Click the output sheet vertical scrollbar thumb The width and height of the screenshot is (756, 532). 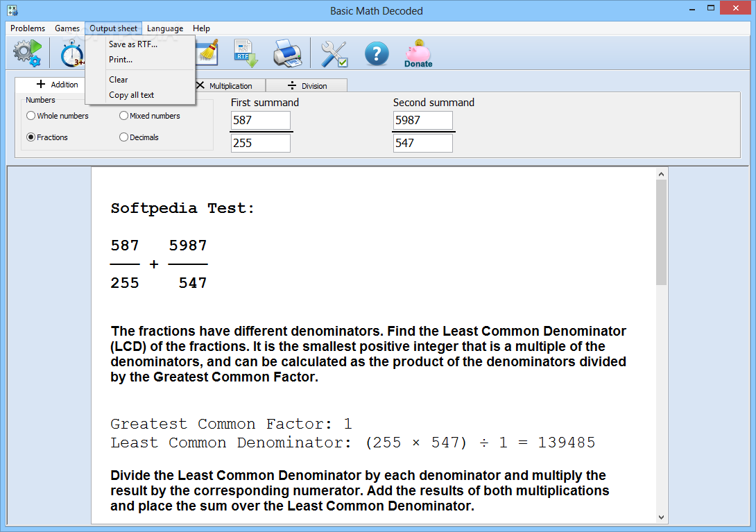click(x=661, y=232)
